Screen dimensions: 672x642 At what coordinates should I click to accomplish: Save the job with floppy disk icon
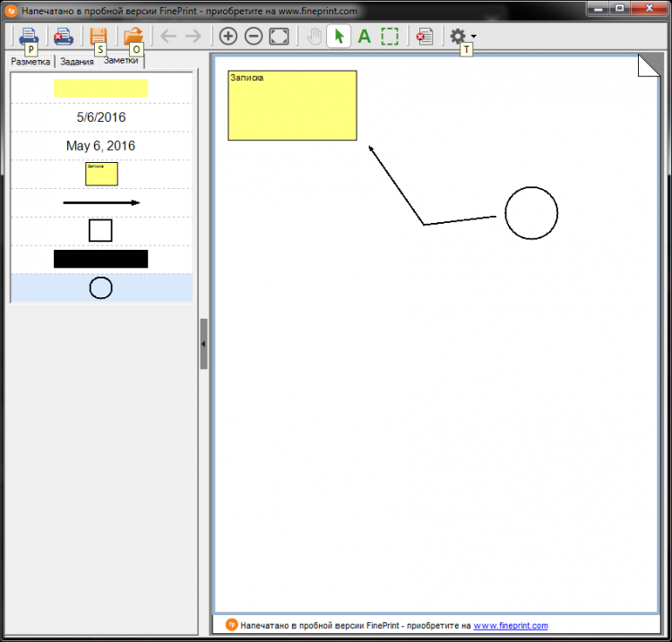[98, 36]
